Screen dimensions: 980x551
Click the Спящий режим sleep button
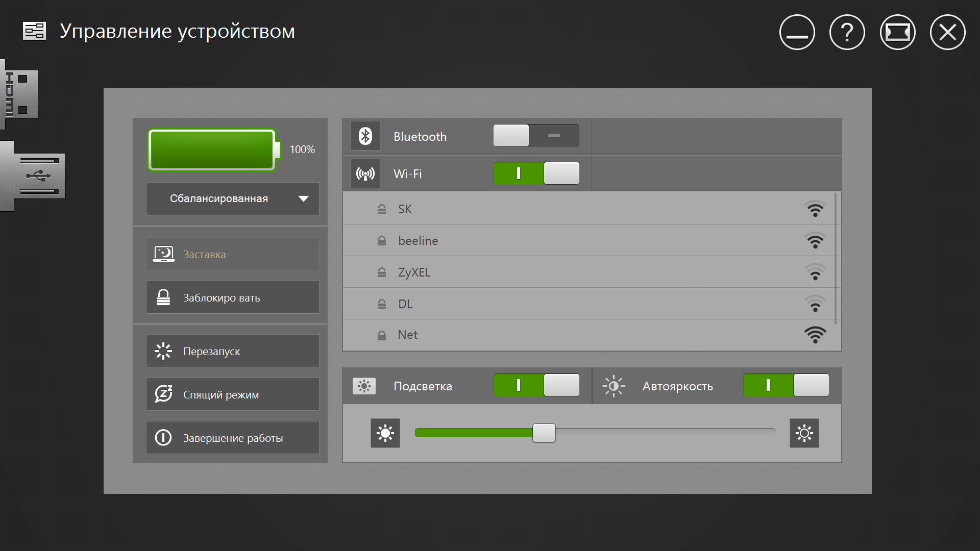[233, 394]
